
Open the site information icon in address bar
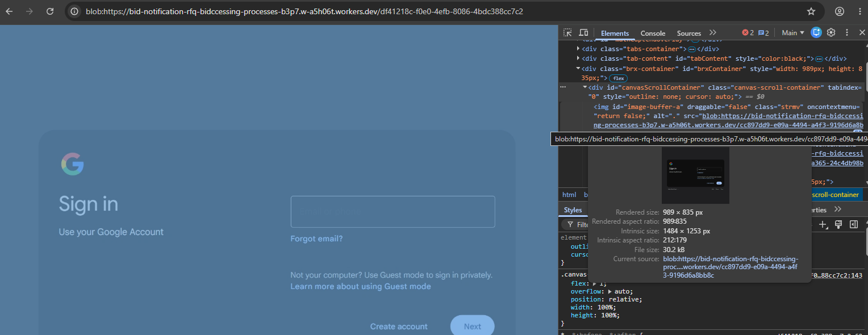click(x=74, y=11)
